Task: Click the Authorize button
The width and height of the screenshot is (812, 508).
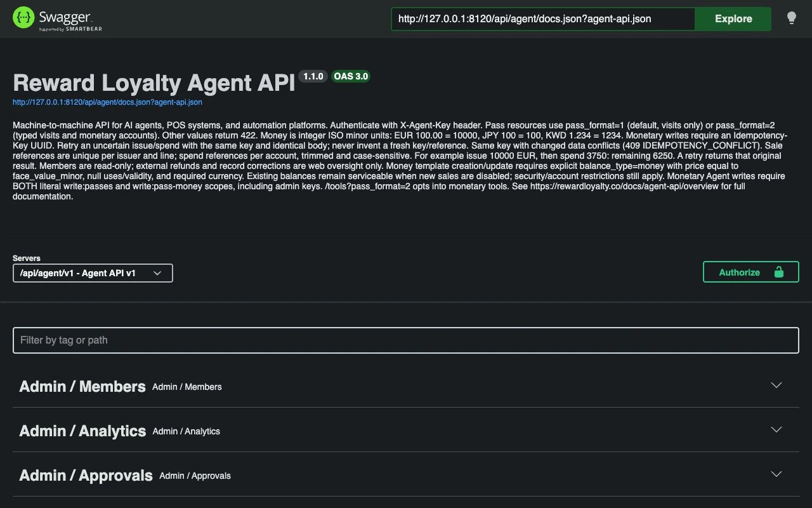Action: tap(751, 272)
